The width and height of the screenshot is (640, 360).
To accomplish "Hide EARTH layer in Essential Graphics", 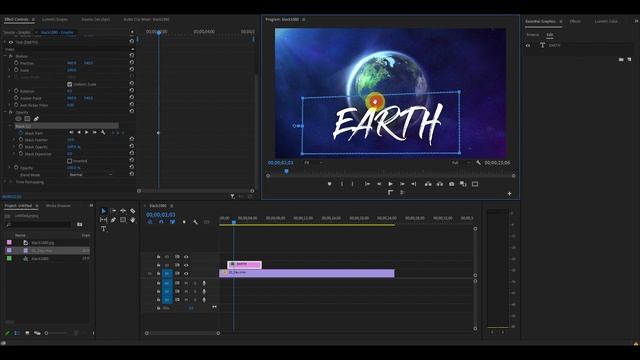I will pos(528,45).
